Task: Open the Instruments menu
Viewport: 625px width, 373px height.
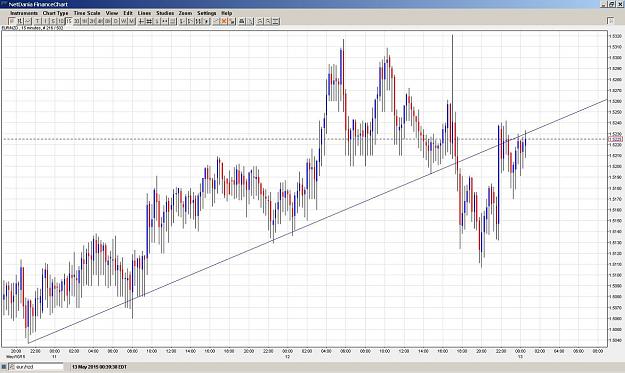Action: (x=24, y=13)
